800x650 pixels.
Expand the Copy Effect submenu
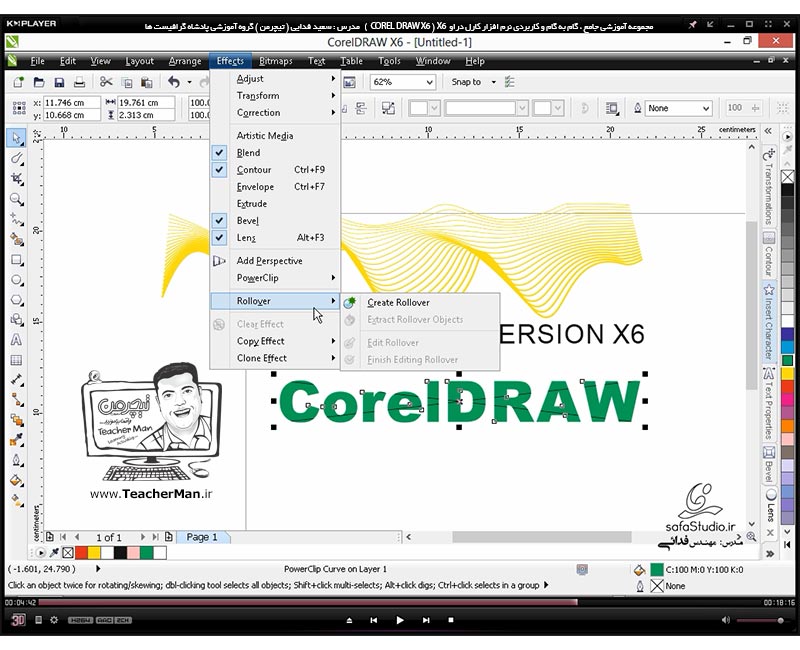coord(276,341)
